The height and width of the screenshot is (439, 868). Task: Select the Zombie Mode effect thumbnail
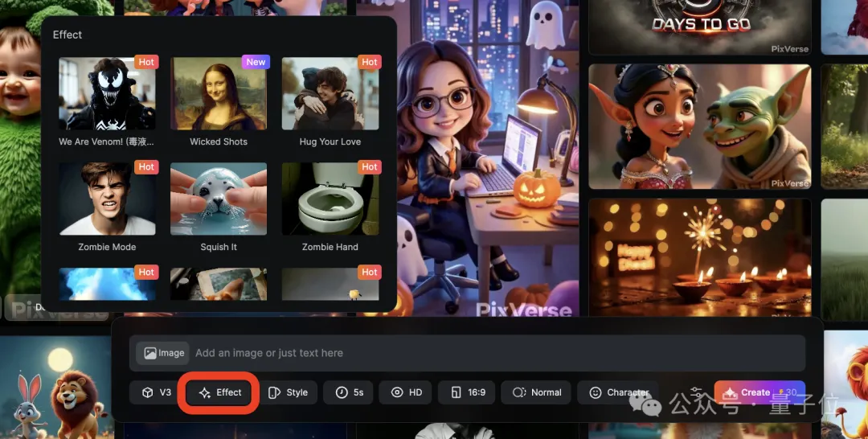pyautogui.click(x=108, y=199)
